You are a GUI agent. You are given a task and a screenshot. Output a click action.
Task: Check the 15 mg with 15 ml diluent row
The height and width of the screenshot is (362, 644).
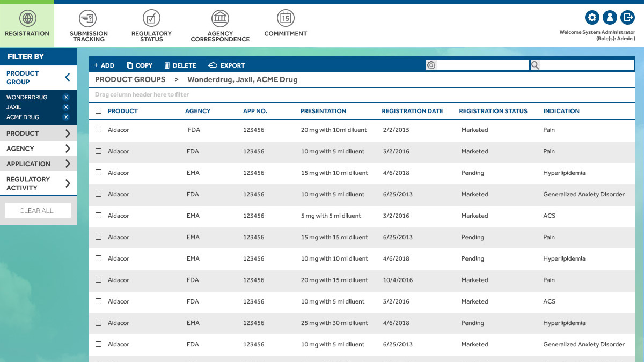click(98, 237)
